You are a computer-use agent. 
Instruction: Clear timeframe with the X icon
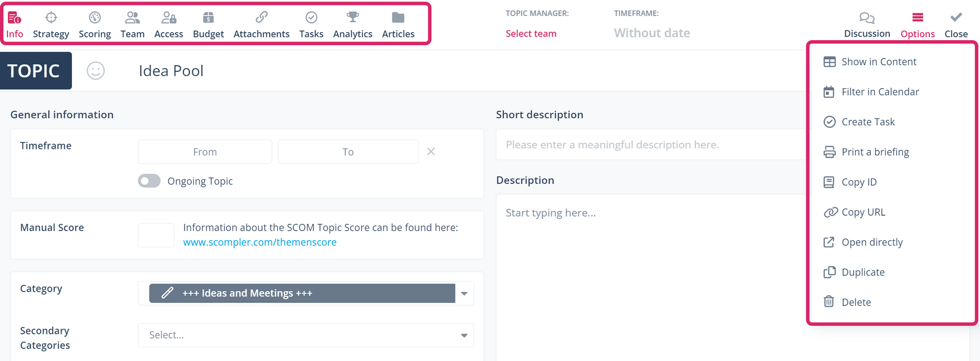(431, 151)
